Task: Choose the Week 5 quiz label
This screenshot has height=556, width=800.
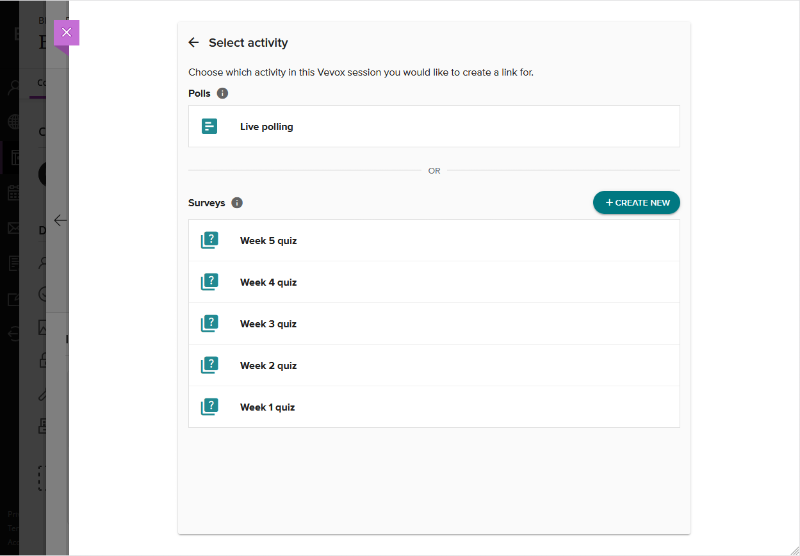Action: click(x=268, y=241)
